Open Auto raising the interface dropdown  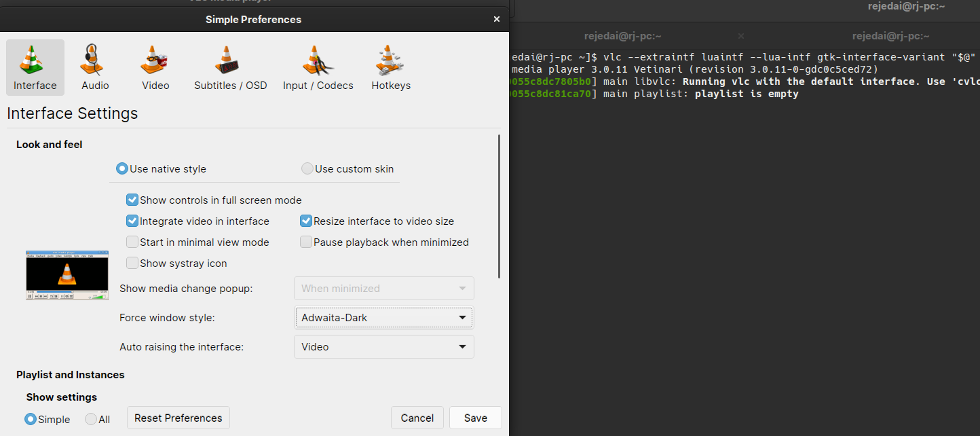point(383,347)
